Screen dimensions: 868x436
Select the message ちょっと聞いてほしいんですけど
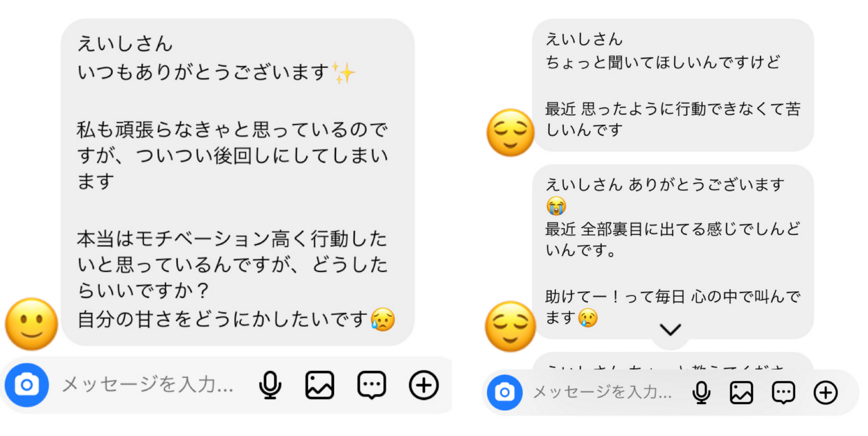click(673, 85)
